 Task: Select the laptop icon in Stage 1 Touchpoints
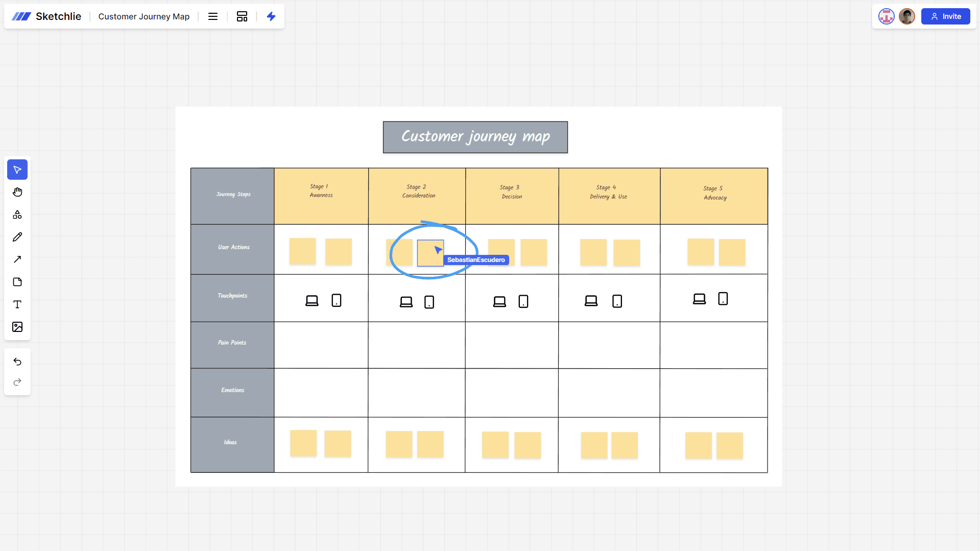click(312, 301)
